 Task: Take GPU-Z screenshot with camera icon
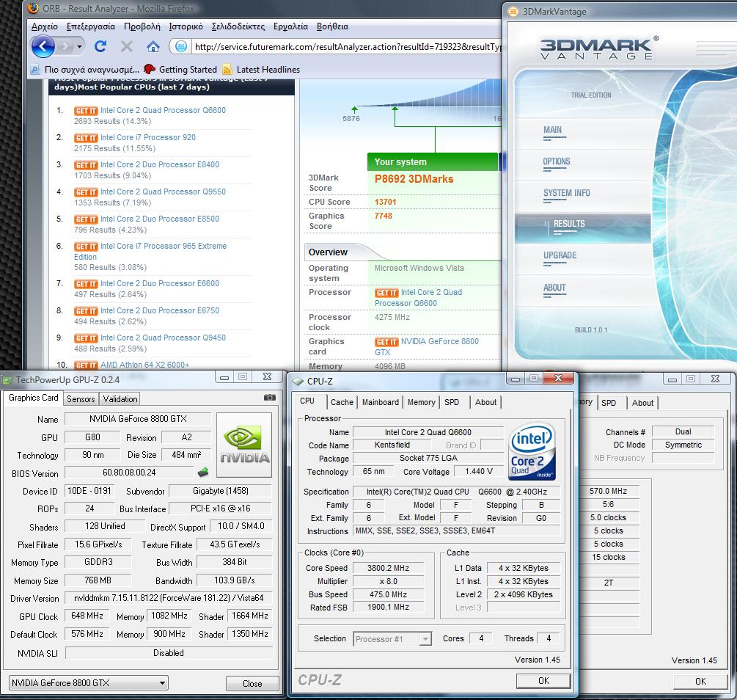point(269,398)
